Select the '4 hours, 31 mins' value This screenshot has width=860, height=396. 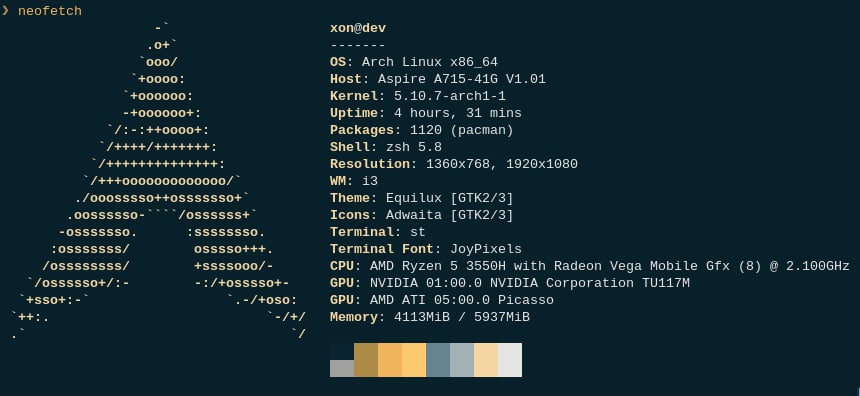pyautogui.click(x=458, y=113)
